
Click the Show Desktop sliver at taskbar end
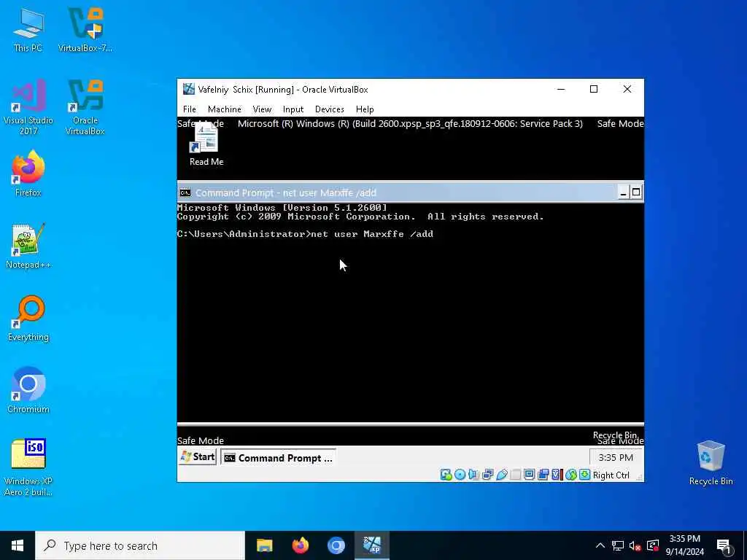point(745,545)
